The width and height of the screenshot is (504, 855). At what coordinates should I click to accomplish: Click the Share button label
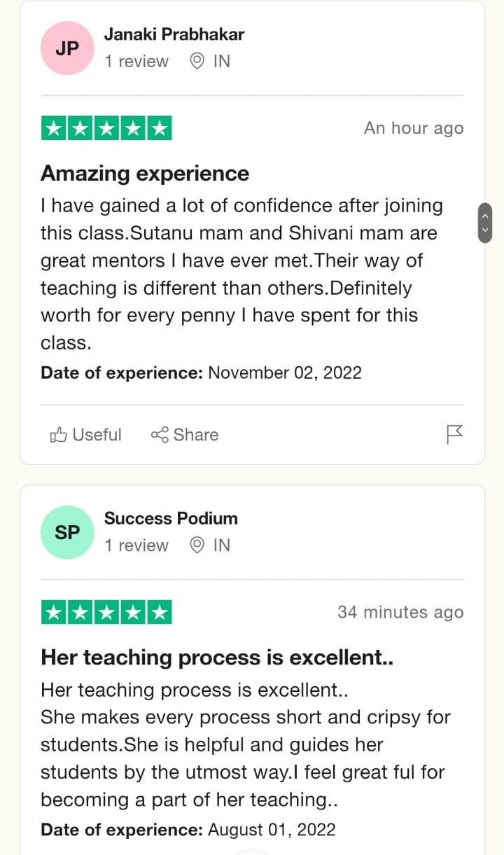click(196, 435)
